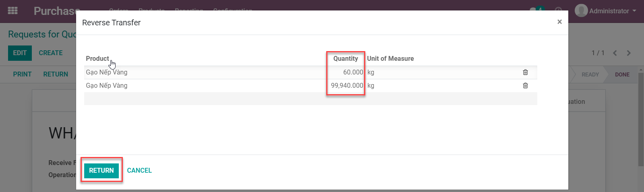Image resolution: width=644 pixels, height=192 pixels.
Task: Click the Administrator avatar icon
Action: click(581, 11)
